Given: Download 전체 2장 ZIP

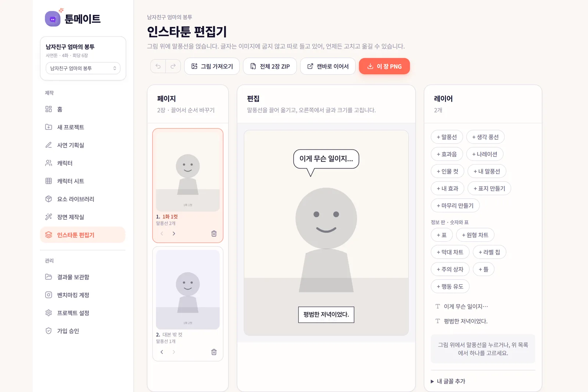Looking at the screenshot, I should (270, 66).
